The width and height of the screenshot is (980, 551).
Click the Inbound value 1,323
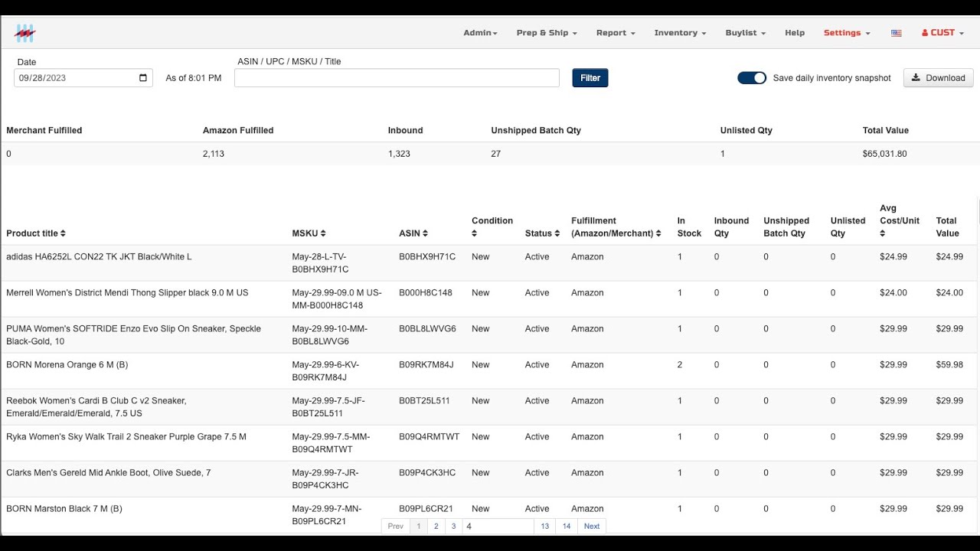coord(399,154)
